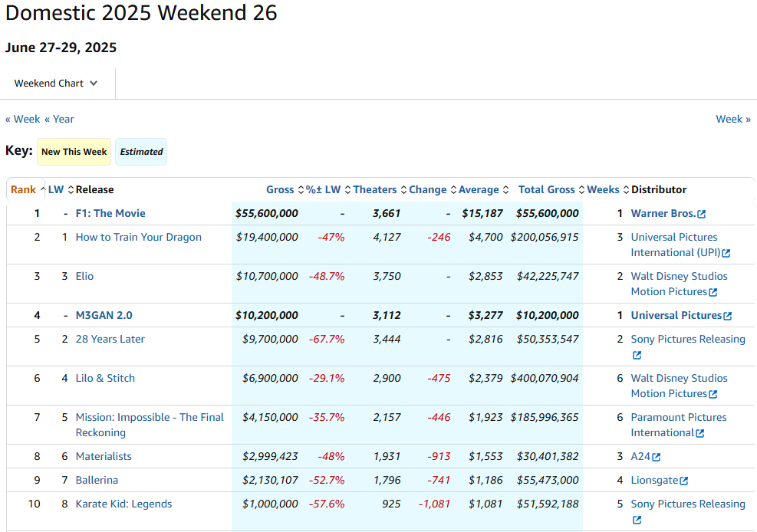Click external link icon after Universal Pictures
This screenshot has width=757, height=532.
(728, 316)
